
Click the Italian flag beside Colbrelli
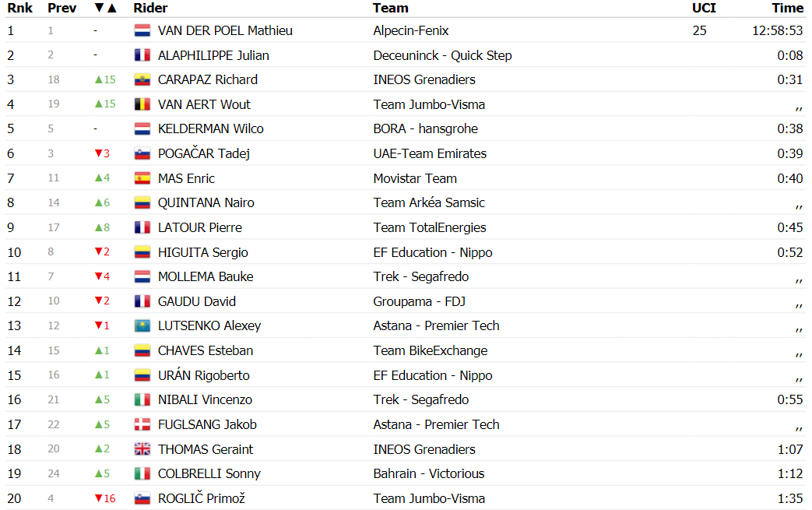142,473
